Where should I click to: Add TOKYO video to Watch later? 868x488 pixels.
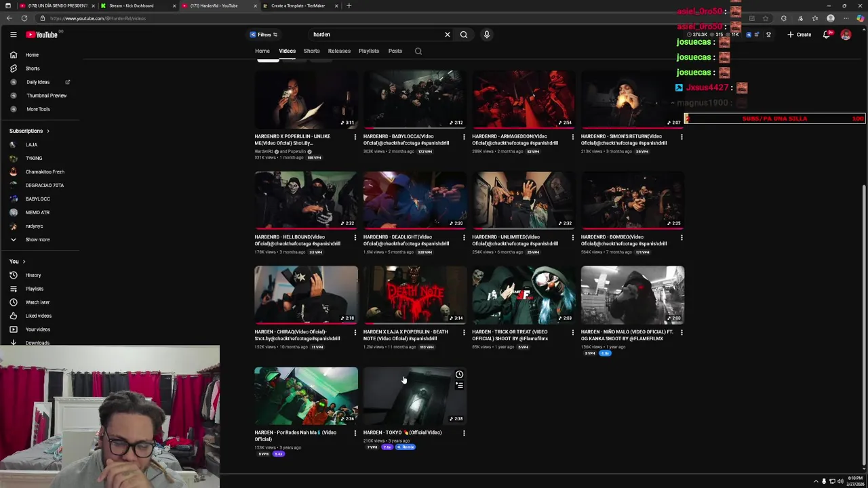click(x=459, y=374)
